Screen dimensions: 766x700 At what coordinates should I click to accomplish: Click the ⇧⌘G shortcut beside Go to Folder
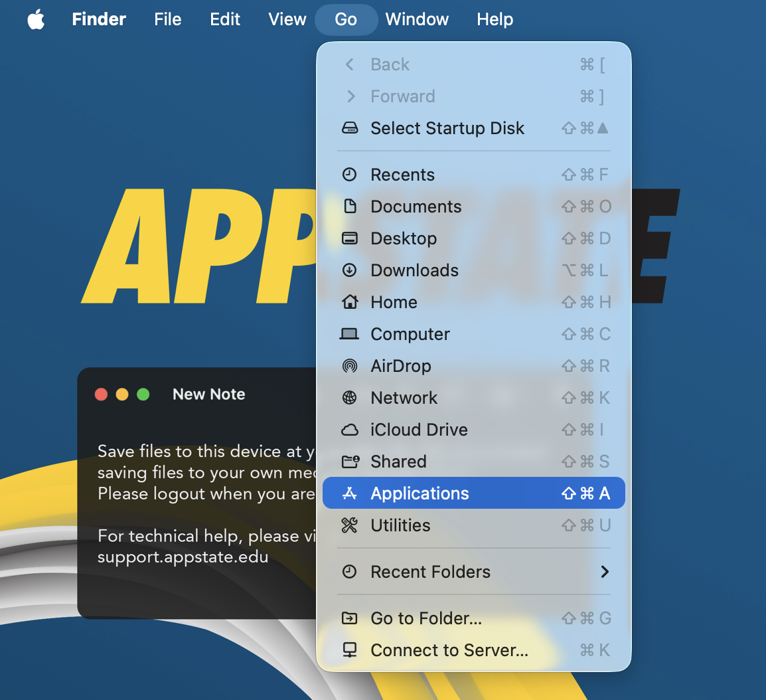585,618
